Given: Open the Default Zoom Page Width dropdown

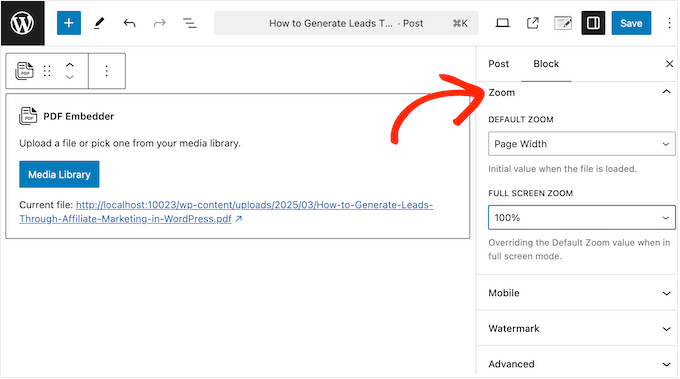Looking at the screenshot, I should [x=582, y=144].
